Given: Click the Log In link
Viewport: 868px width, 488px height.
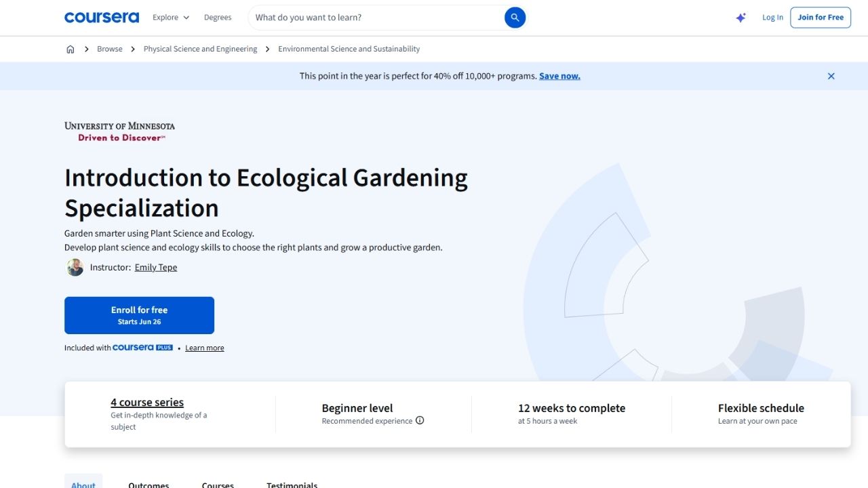Looking at the screenshot, I should coord(772,18).
